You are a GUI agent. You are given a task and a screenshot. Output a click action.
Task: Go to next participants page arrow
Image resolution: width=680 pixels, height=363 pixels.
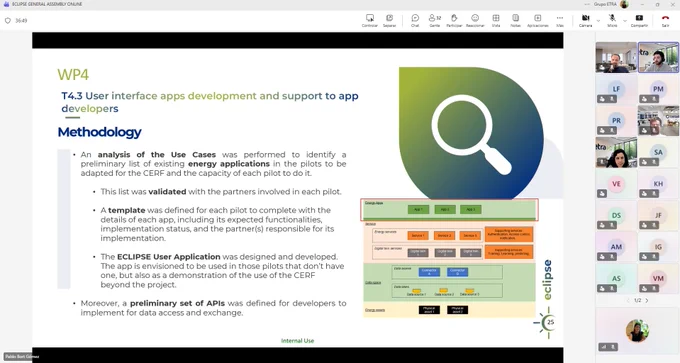point(647,301)
